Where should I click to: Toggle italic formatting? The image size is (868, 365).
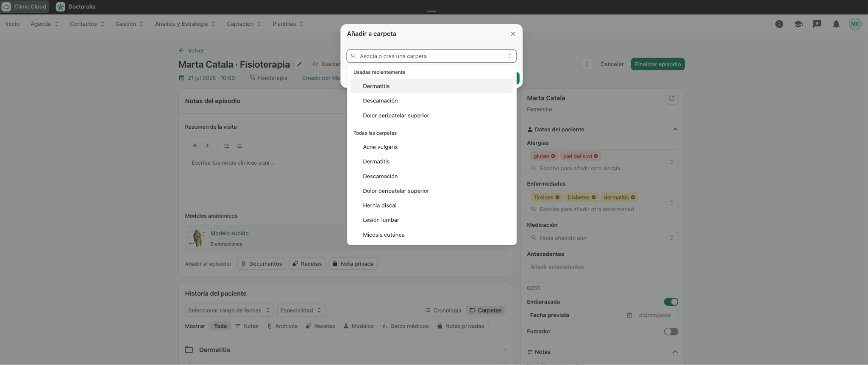click(207, 146)
